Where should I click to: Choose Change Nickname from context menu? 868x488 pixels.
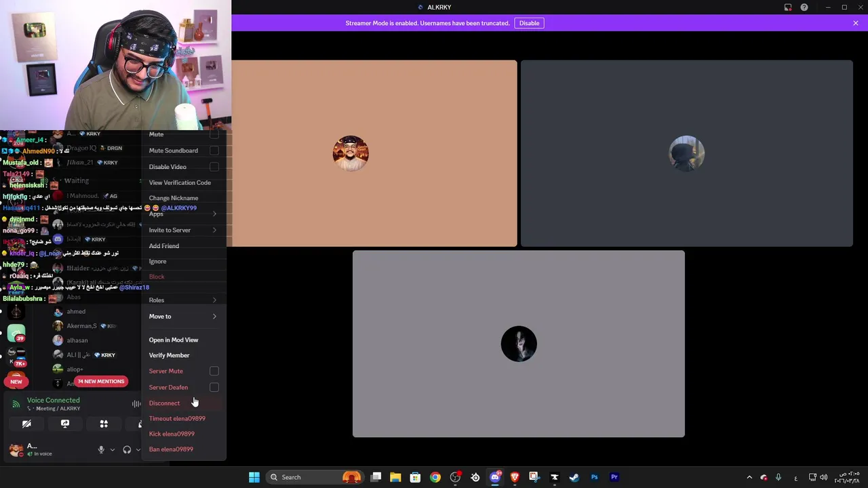[x=184, y=198]
